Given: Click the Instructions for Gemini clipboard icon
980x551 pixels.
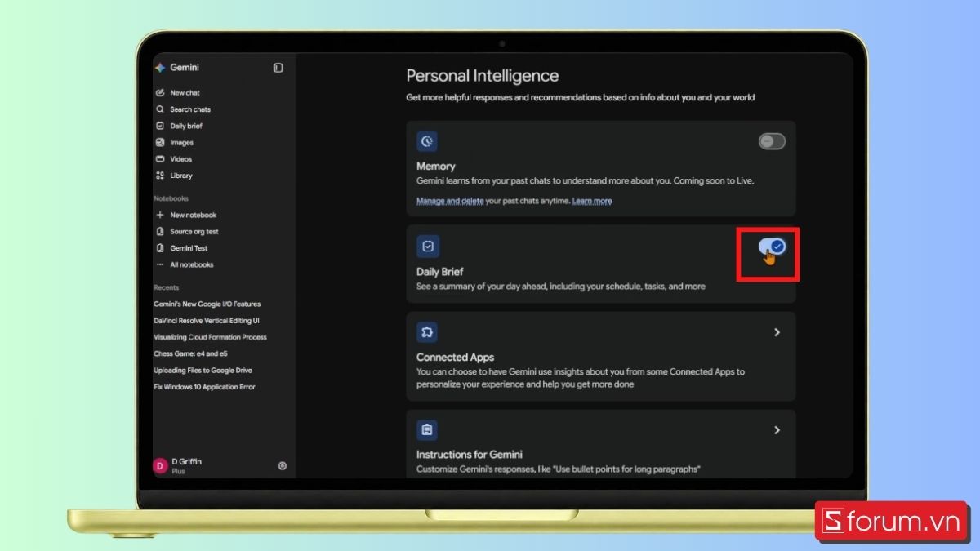Looking at the screenshot, I should pos(427,429).
